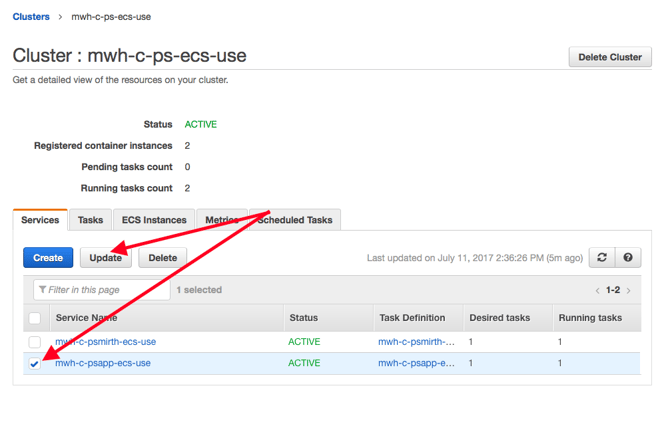The image size is (670, 424).
Task: Select the Services tab
Action: (41, 220)
